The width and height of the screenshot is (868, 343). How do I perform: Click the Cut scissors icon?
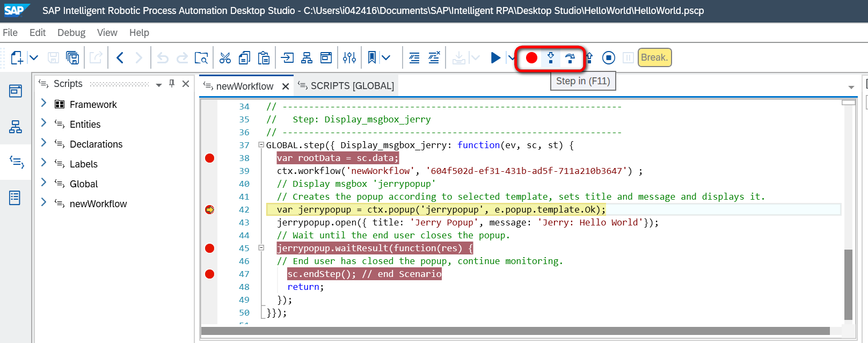coord(225,58)
